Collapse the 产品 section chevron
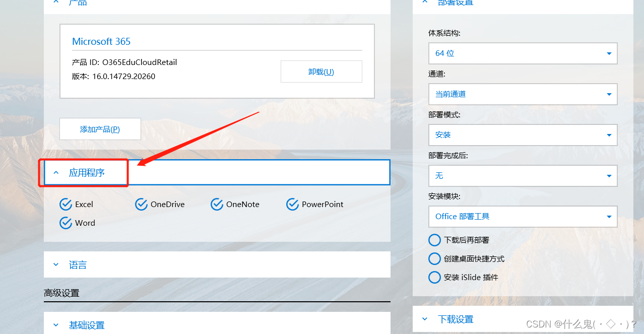 coord(55,2)
